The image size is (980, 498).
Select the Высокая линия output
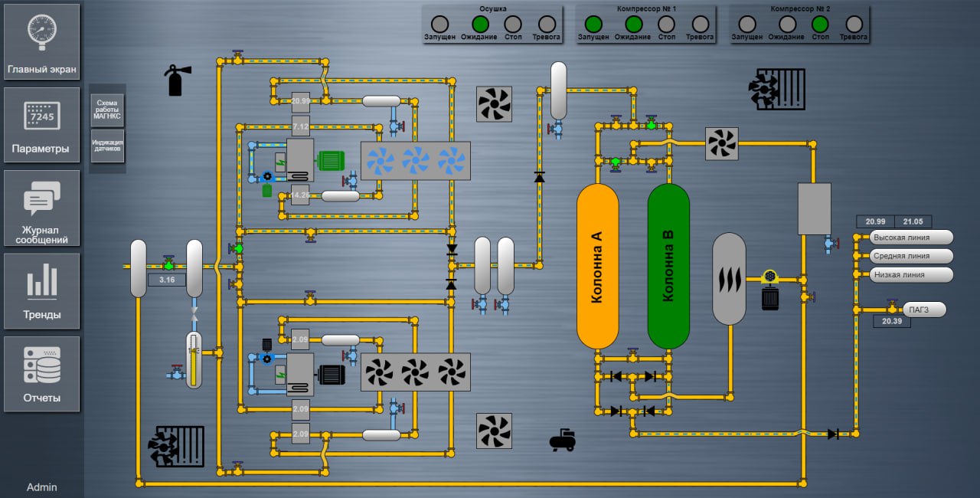[x=912, y=238]
